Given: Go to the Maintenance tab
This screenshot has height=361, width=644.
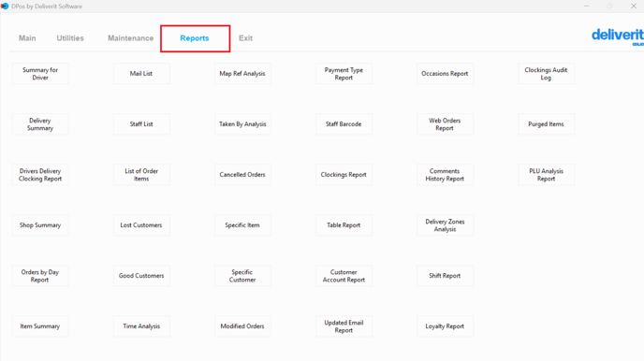Looking at the screenshot, I should 131,38.
